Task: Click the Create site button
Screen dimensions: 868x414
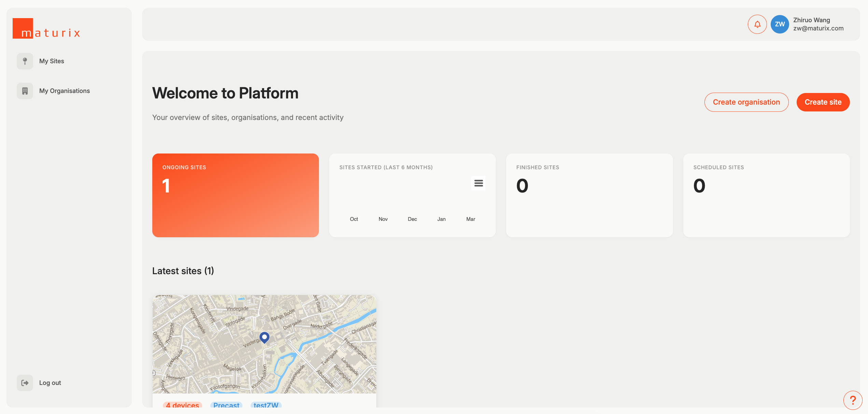Action: click(x=823, y=102)
